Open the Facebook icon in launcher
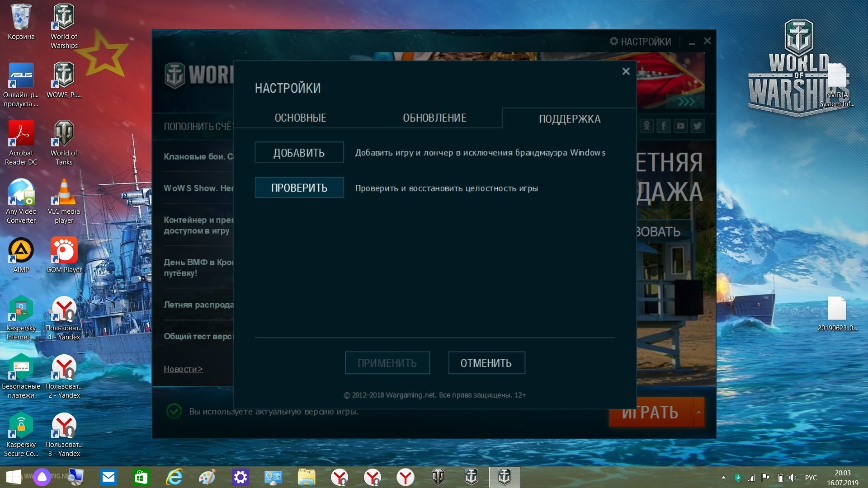 tap(664, 126)
